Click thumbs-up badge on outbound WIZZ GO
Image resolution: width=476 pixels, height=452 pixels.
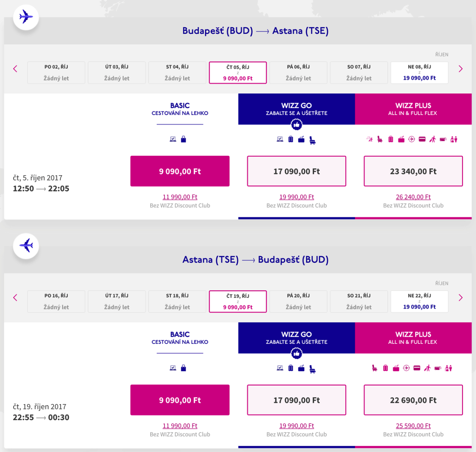pos(296,125)
